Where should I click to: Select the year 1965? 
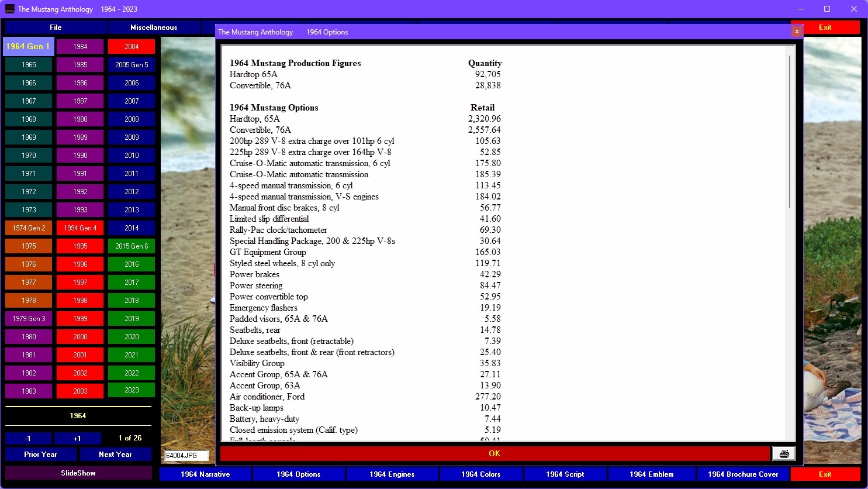29,65
